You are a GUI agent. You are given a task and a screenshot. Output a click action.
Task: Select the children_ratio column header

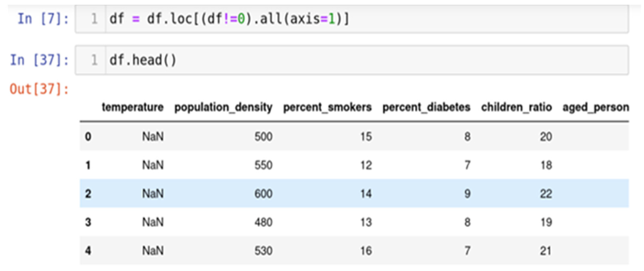point(517,107)
